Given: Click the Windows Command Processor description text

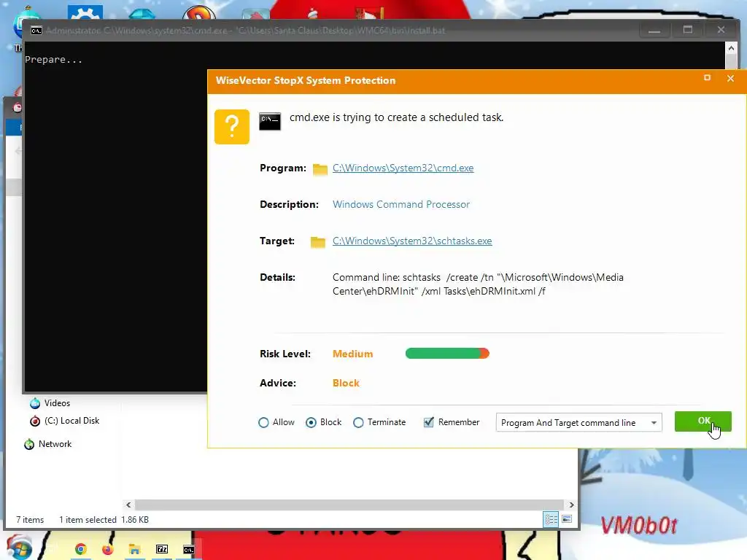Looking at the screenshot, I should pyautogui.click(x=401, y=204).
